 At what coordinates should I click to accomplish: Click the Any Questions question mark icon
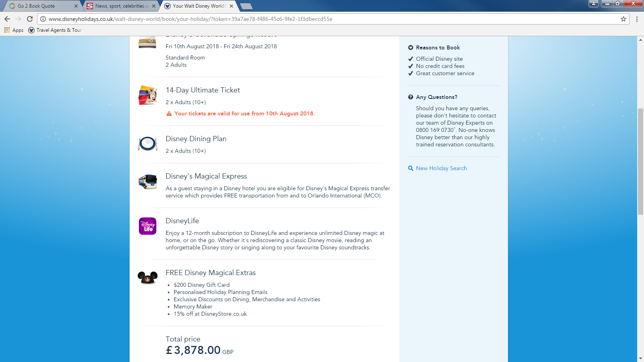pos(411,97)
